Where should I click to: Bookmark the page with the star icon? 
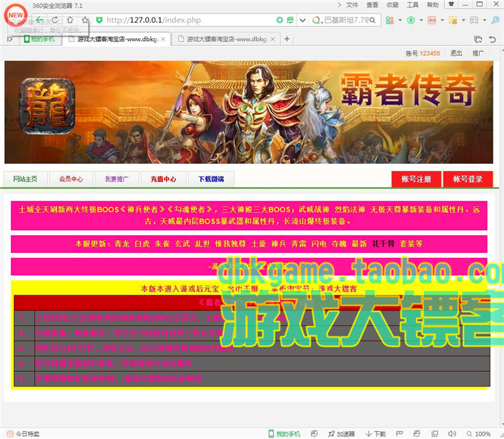(85, 20)
